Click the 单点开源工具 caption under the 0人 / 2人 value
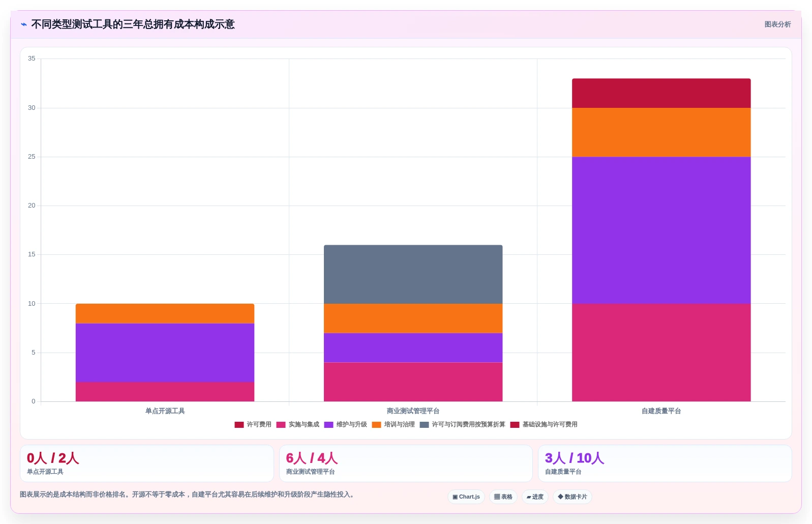This screenshot has height=524, width=812. pyautogui.click(x=45, y=472)
